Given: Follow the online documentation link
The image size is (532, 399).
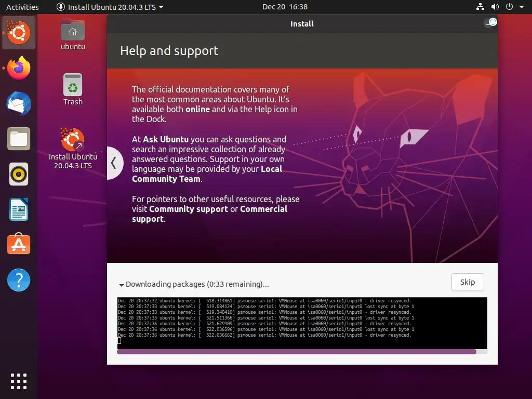Looking at the screenshot, I should coord(197,109).
